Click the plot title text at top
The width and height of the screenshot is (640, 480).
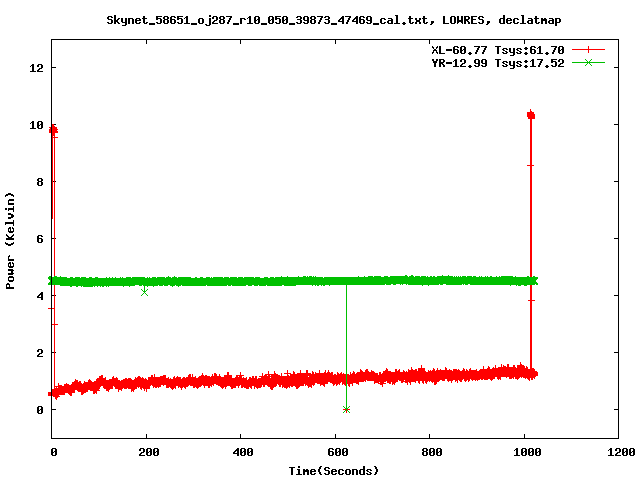tap(333, 20)
